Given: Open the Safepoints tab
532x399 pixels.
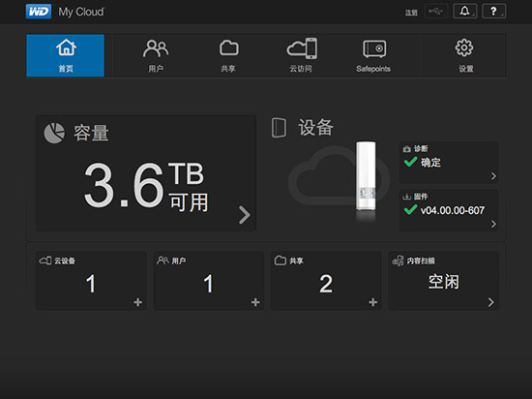Looking at the screenshot, I should (x=373, y=56).
